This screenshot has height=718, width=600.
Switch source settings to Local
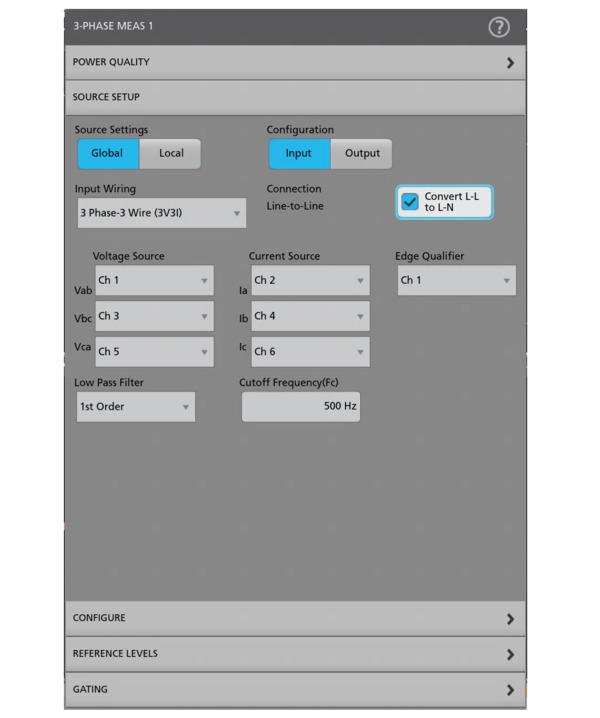pos(170,154)
